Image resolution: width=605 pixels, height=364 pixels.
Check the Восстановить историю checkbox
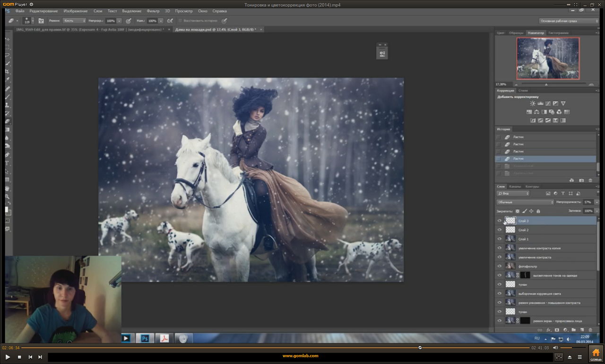(180, 21)
